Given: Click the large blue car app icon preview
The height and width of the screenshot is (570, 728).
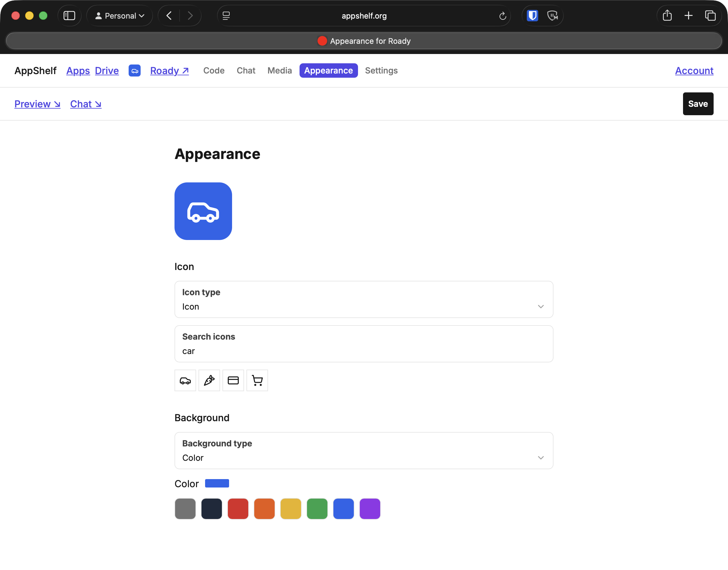Looking at the screenshot, I should pos(203,211).
